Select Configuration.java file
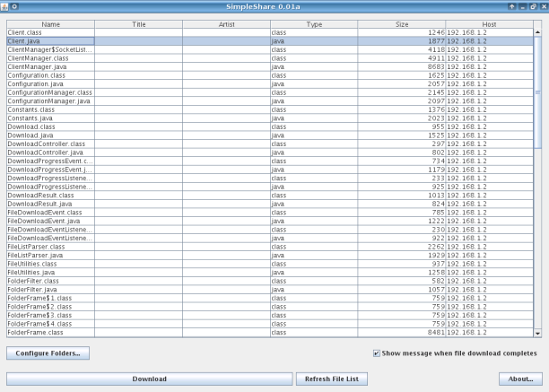The height and width of the screenshot is (392, 549). coord(35,84)
